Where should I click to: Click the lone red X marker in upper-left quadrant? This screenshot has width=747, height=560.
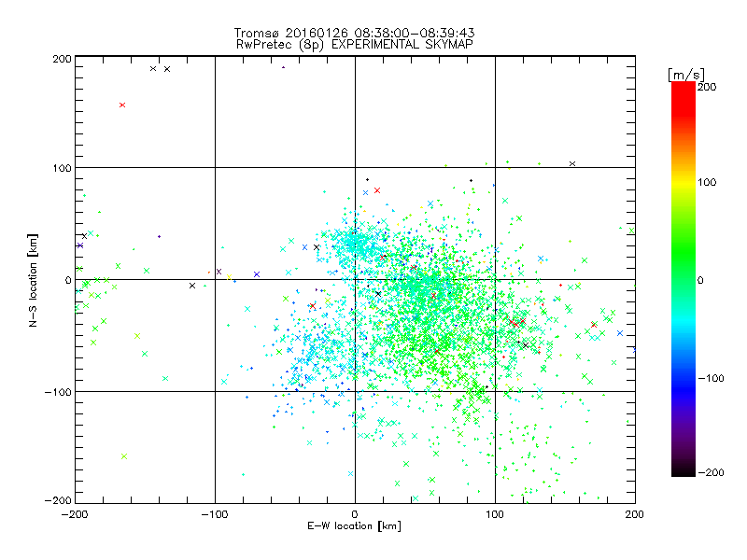click(x=122, y=105)
